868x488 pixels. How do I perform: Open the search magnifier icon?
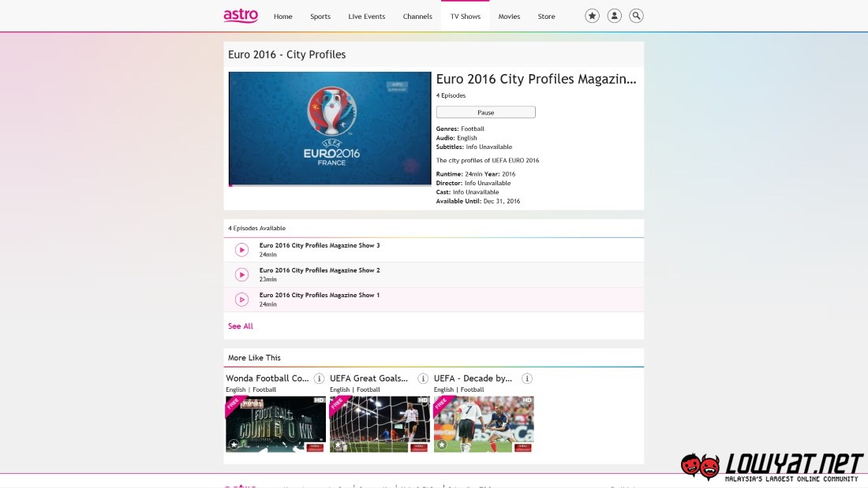pyautogui.click(x=636, y=16)
